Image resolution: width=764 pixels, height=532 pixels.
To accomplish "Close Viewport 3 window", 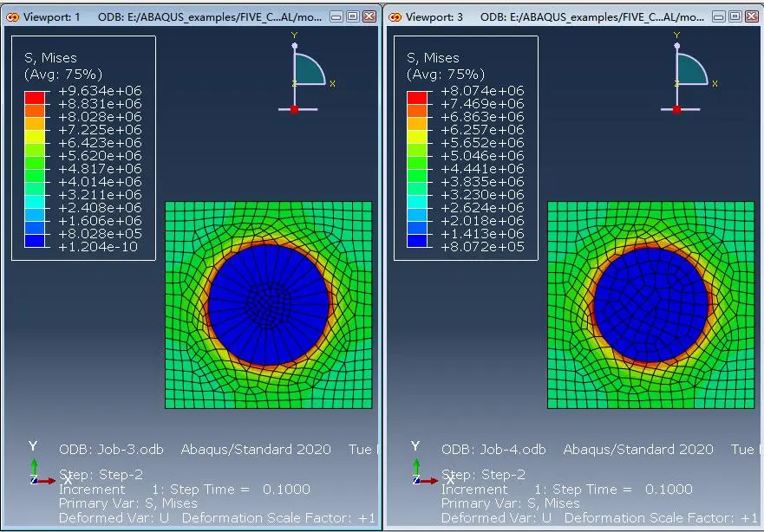I will click(753, 17).
